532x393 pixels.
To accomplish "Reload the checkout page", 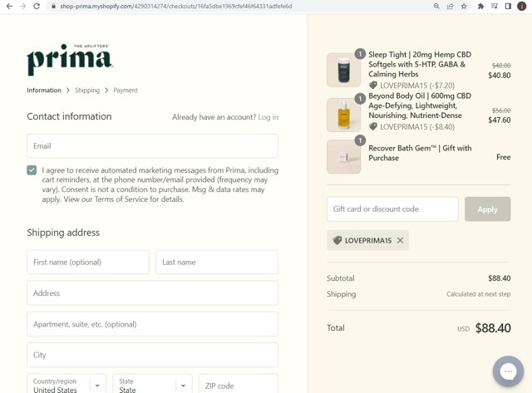I will (37, 6).
